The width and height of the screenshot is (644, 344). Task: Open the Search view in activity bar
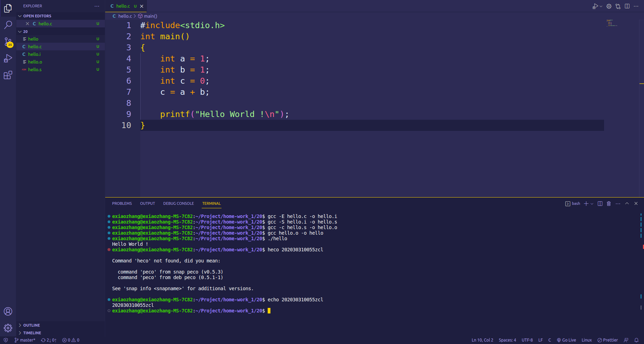(x=8, y=25)
